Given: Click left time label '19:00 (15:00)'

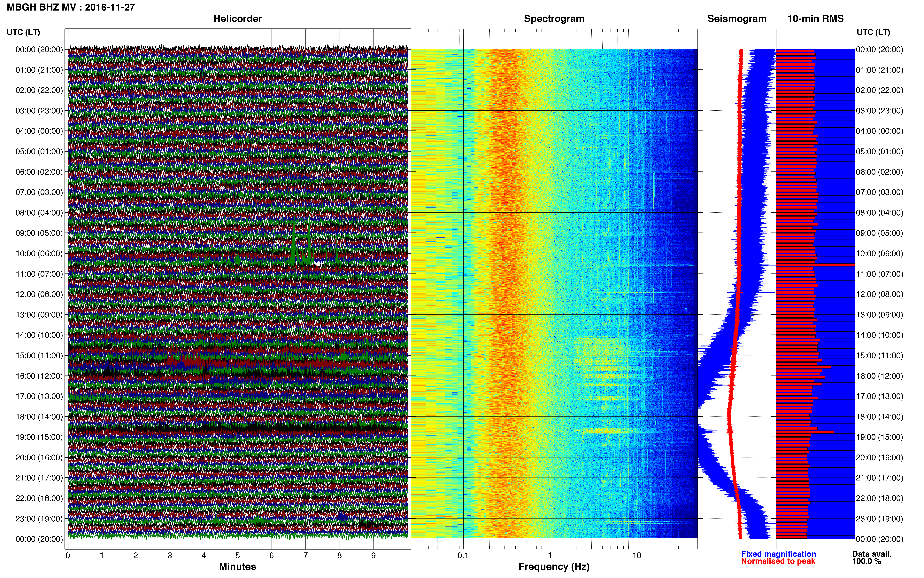Looking at the screenshot, I should click(39, 437).
